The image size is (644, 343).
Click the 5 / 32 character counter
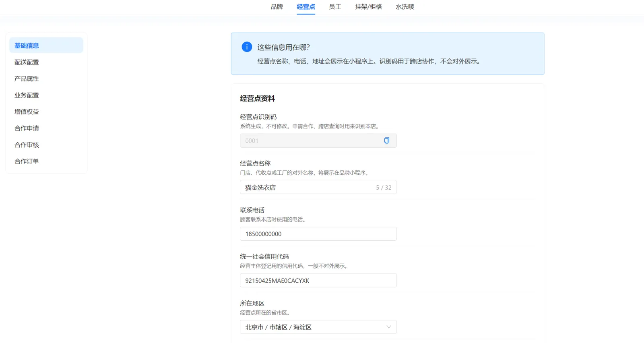point(384,188)
